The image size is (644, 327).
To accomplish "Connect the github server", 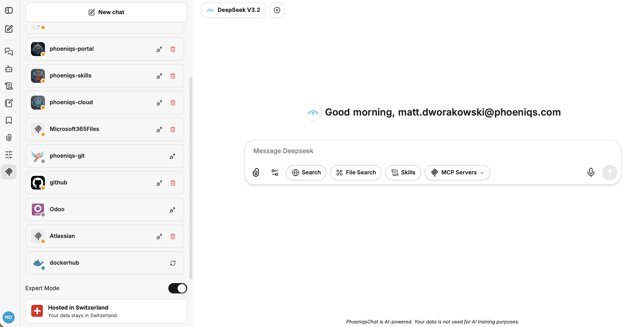I will 159,183.
